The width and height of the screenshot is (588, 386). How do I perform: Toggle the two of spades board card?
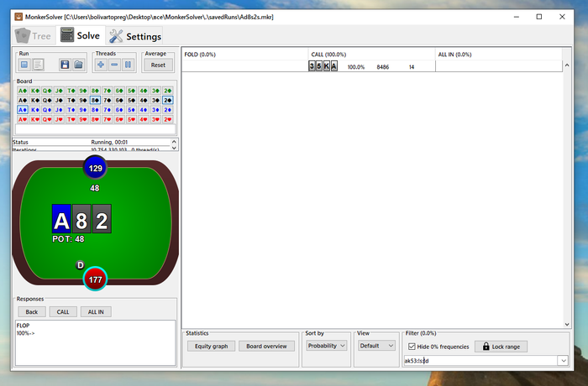(168, 101)
